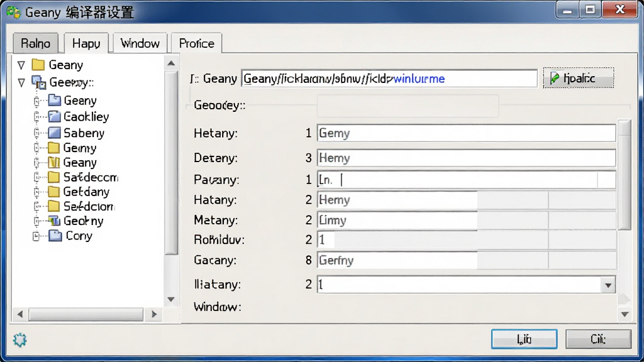The width and height of the screenshot is (644, 362).
Task: Expand the Safdecom tree item
Action: 36,177
